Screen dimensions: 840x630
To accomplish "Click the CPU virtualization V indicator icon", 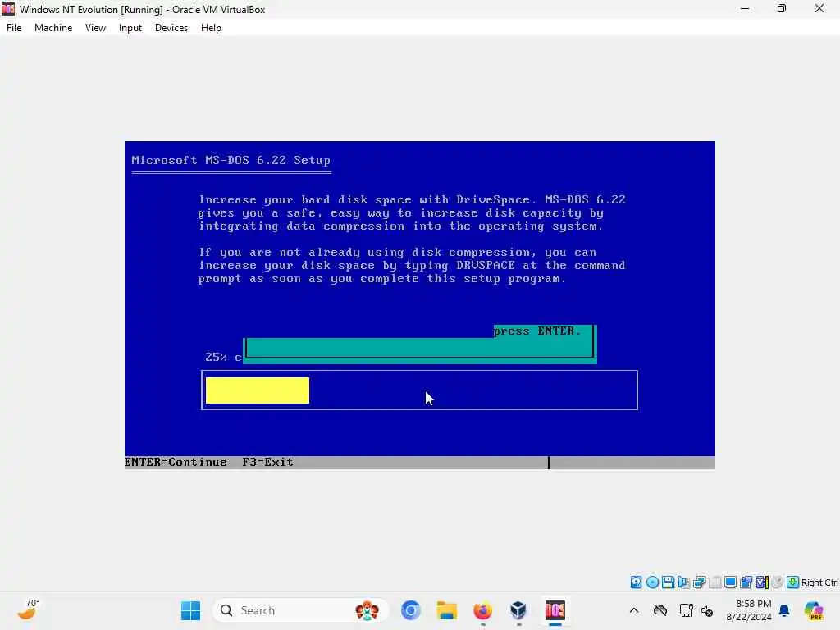I will tap(762, 582).
